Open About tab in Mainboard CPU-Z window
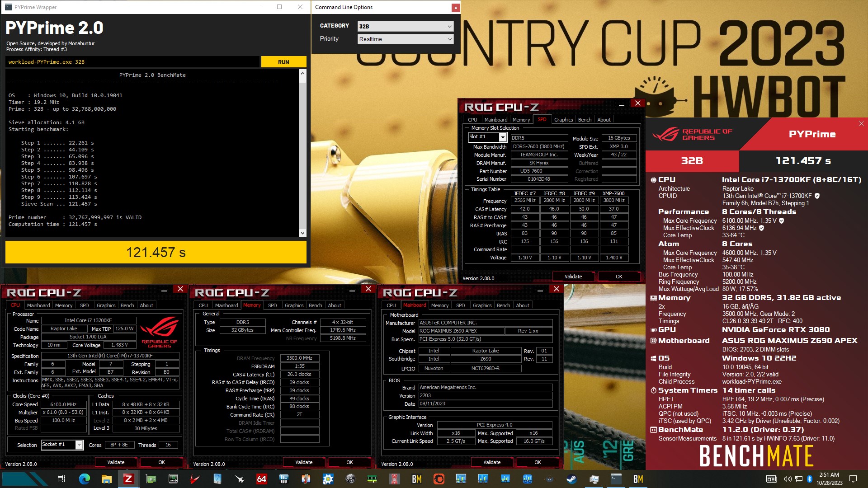The width and height of the screenshot is (868, 488). point(523,305)
